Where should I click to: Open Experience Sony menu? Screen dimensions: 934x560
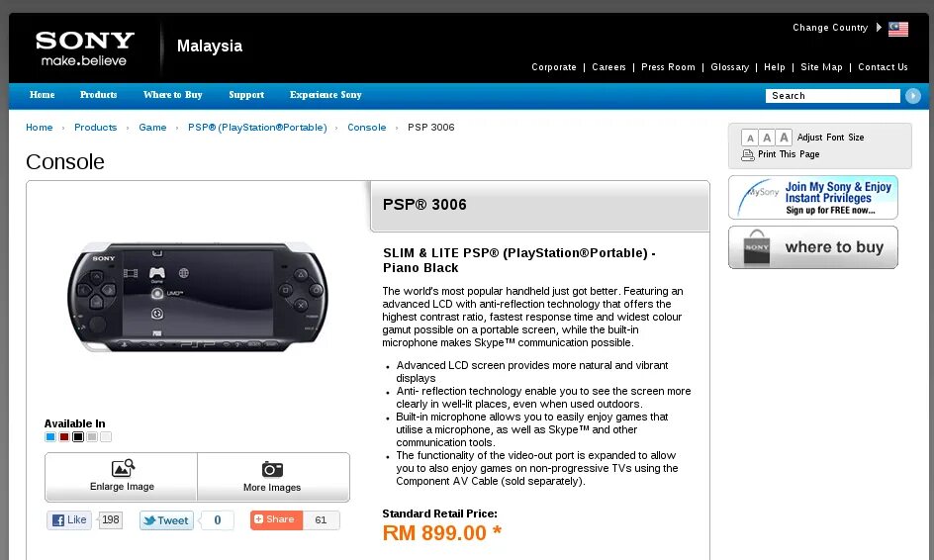point(326,95)
